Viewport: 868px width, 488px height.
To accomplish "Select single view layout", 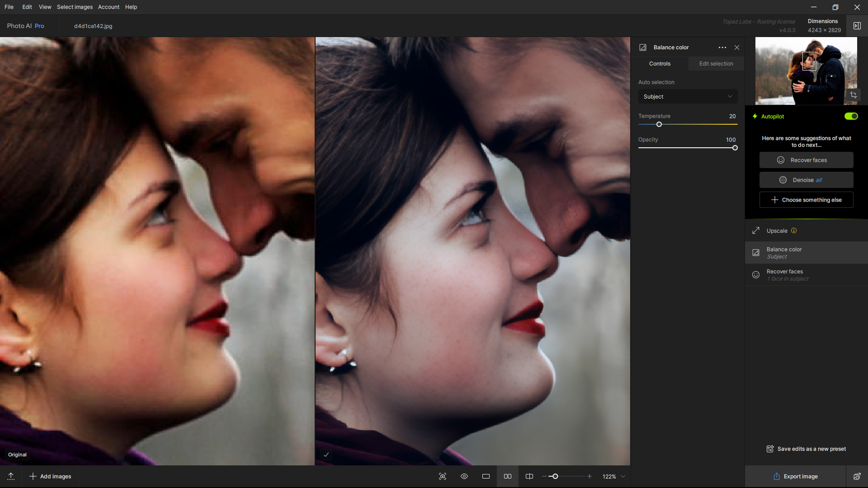I will [x=486, y=476].
